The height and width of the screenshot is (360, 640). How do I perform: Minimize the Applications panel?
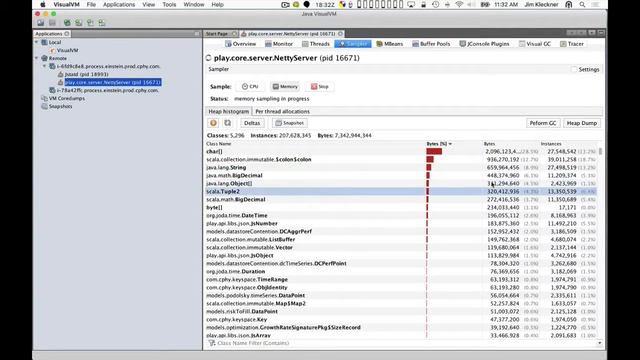(x=197, y=33)
